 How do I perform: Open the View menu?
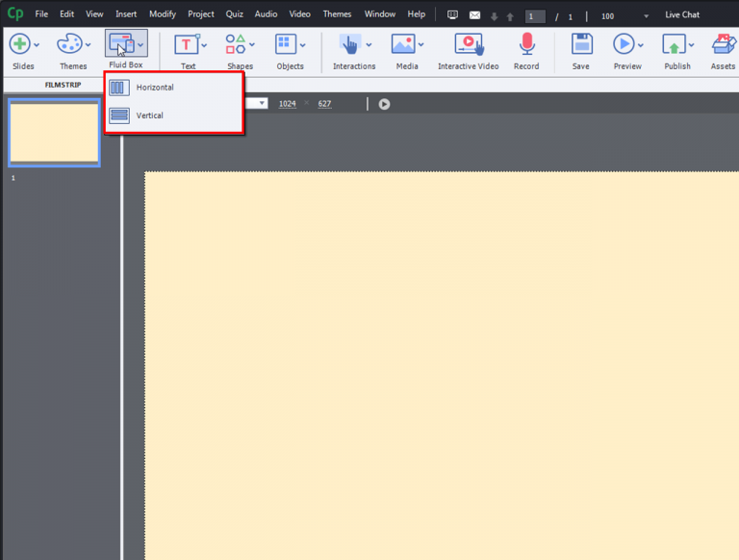pos(94,14)
